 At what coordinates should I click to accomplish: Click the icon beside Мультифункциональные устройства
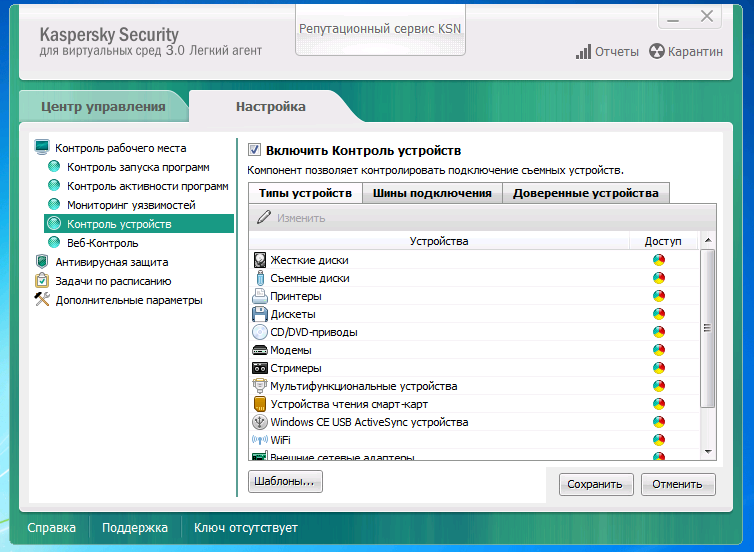[260, 386]
